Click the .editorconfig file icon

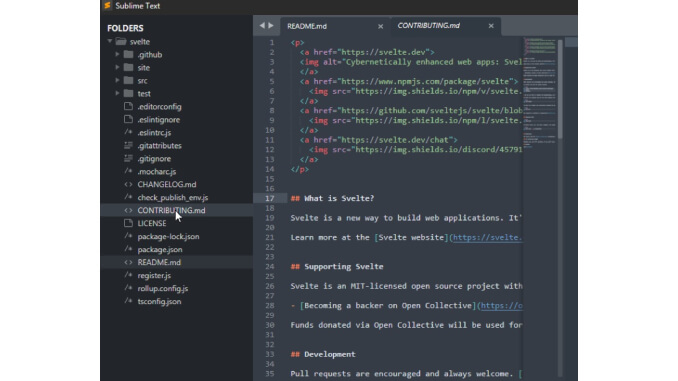(x=128, y=106)
